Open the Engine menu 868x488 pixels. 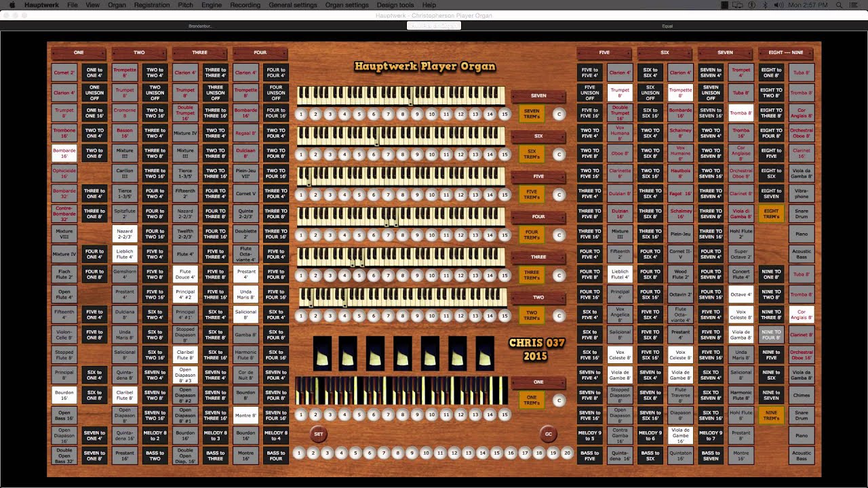[212, 5]
